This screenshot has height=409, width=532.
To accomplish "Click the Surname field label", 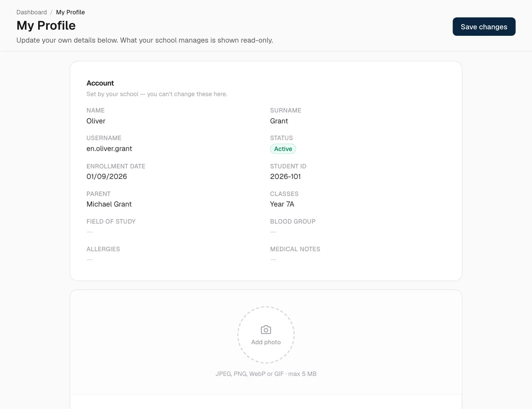I will [x=285, y=110].
